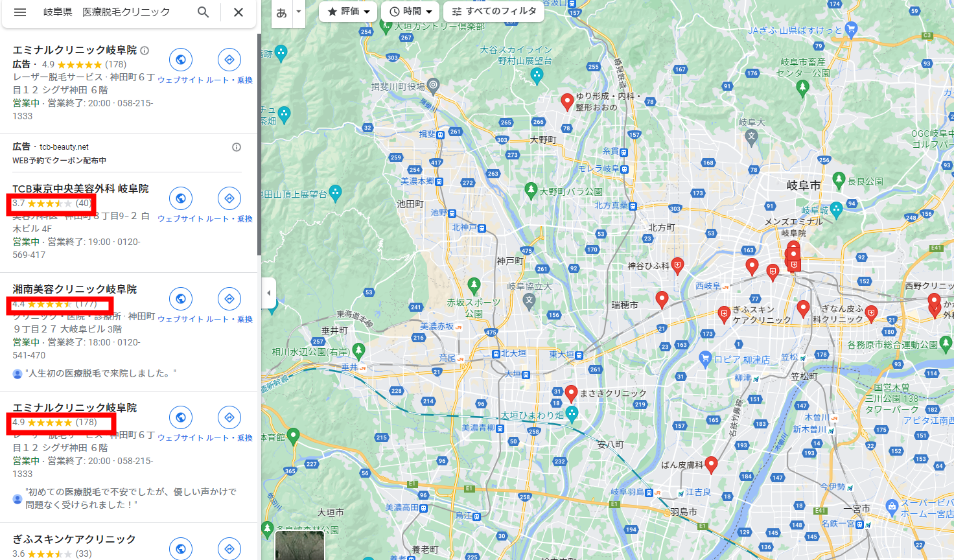Click the satellite layer thumbnail
This screenshot has width=954, height=560.
point(299,545)
